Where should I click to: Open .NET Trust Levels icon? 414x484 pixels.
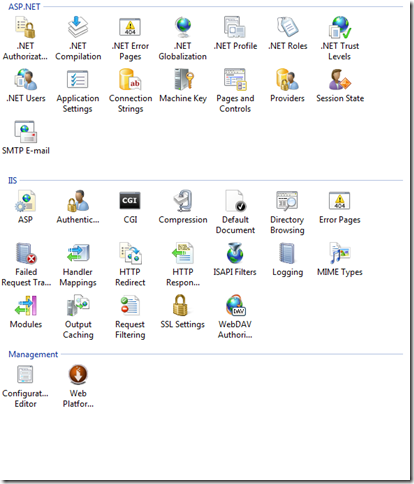coord(340,27)
